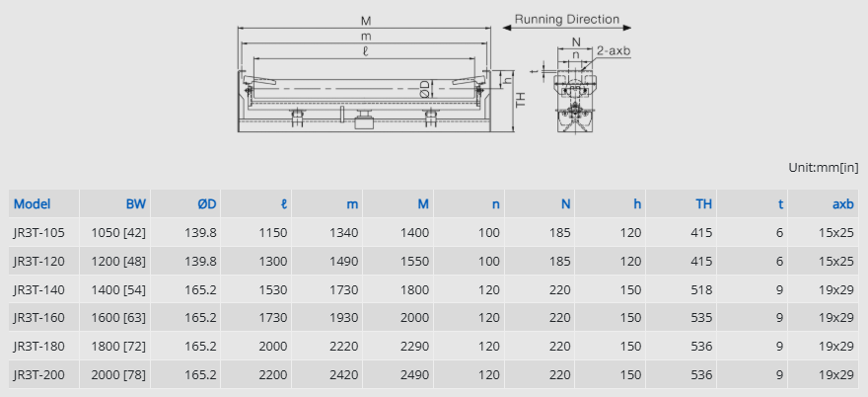Select the JR3T-105 model row
The width and height of the screenshot is (868, 397).
[38, 233]
